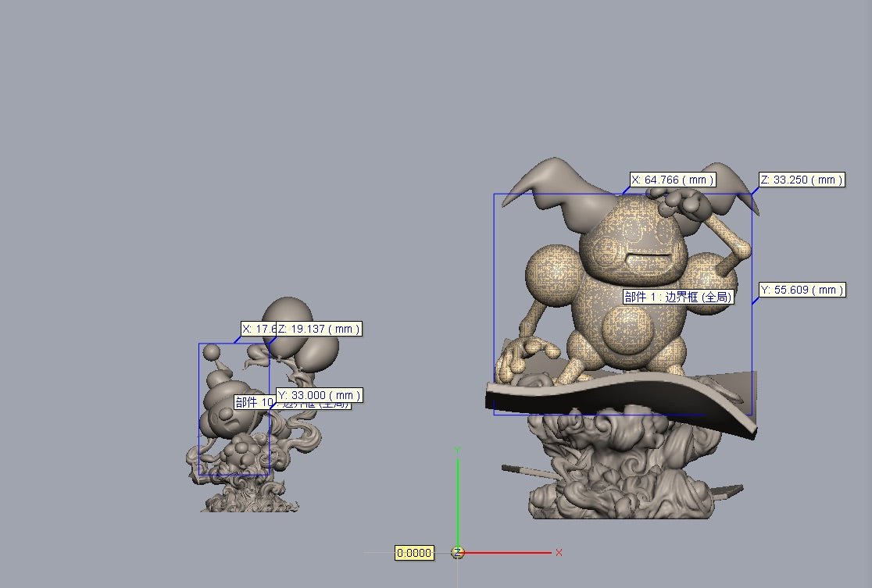Click the green Y axis line
This screenshot has height=588, width=872.
[x=458, y=500]
